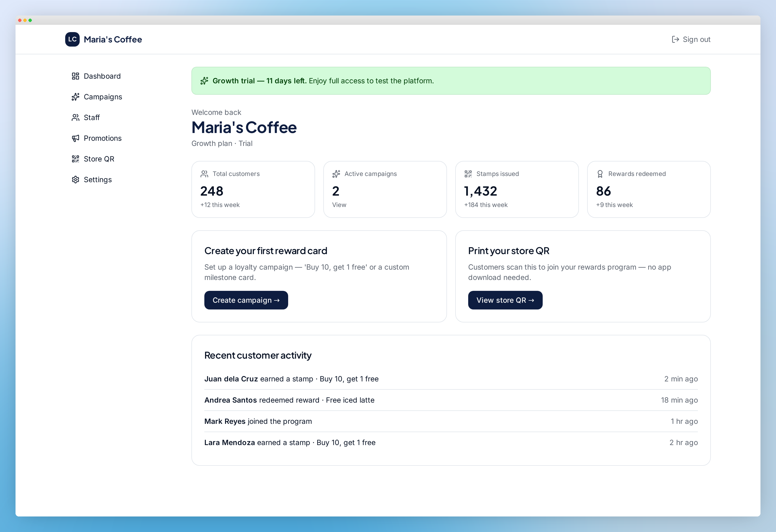Screen dimensions: 776x532
Task: Click the Promotions megaphone icon
Action: (76, 138)
